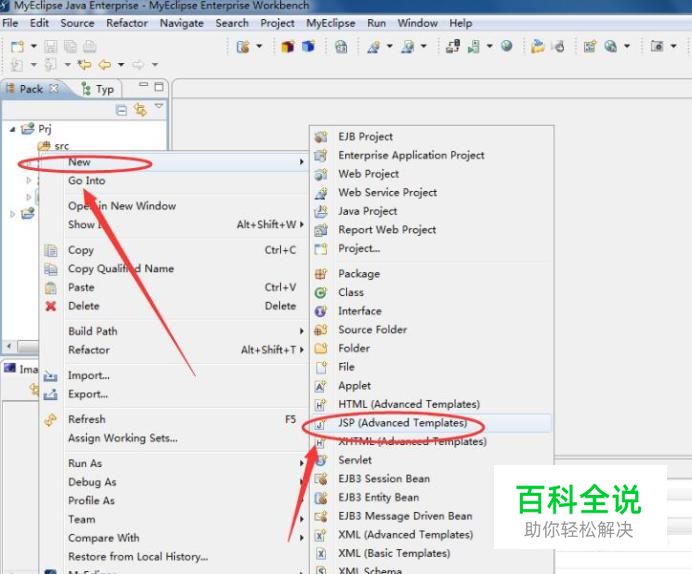Viewport: 692px width, 574px height.
Task: Open the Window menu
Action: click(417, 23)
